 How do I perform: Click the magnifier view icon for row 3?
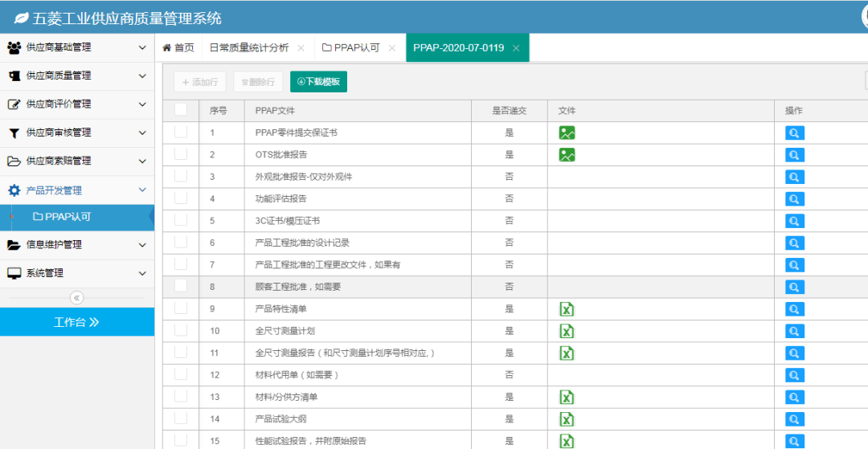click(x=794, y=177)
